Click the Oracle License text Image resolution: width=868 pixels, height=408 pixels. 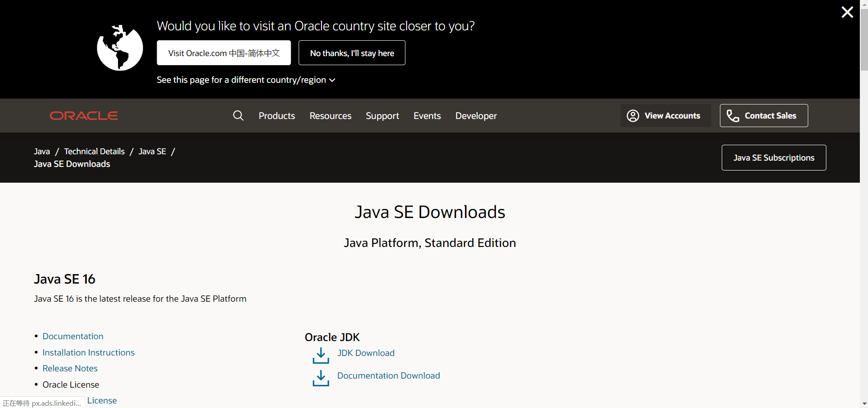(x=71, y=384)
